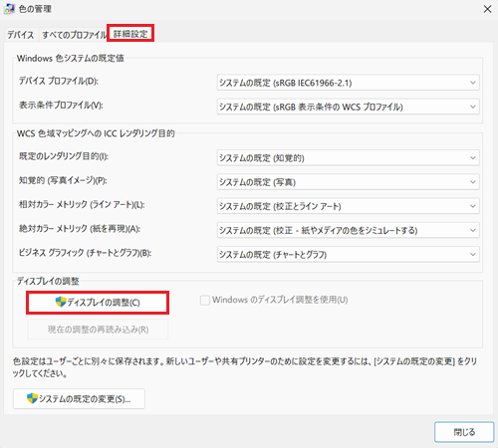Image resolution: width=498 pixels, height=448 pixels.
Task: Open the すべてのプロファイル tab
Action: coord(74,35)
